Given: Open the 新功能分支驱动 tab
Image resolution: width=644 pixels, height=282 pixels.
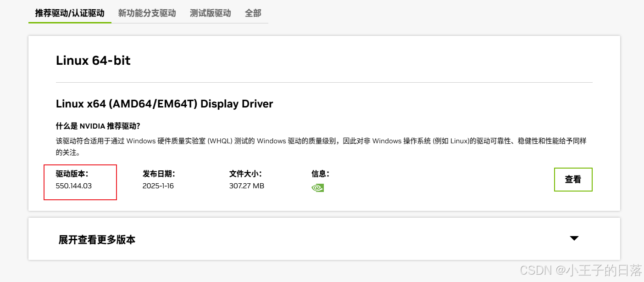Looking at the screenshot, I should point(147,13).
